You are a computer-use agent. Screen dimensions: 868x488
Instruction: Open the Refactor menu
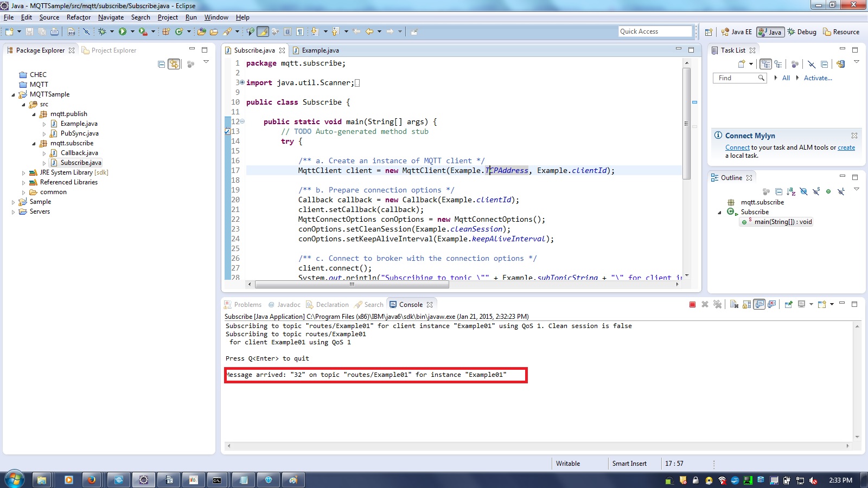[79, 17]
